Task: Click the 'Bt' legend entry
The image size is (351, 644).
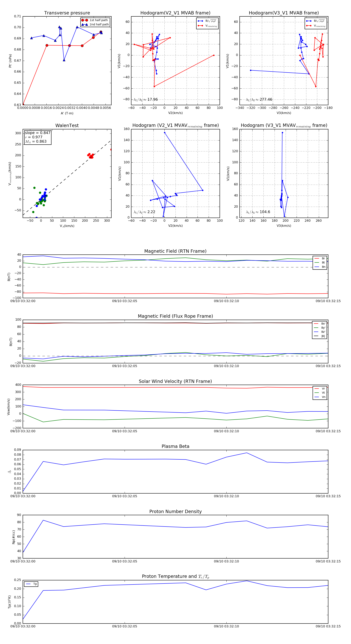Action: (320, 262)
